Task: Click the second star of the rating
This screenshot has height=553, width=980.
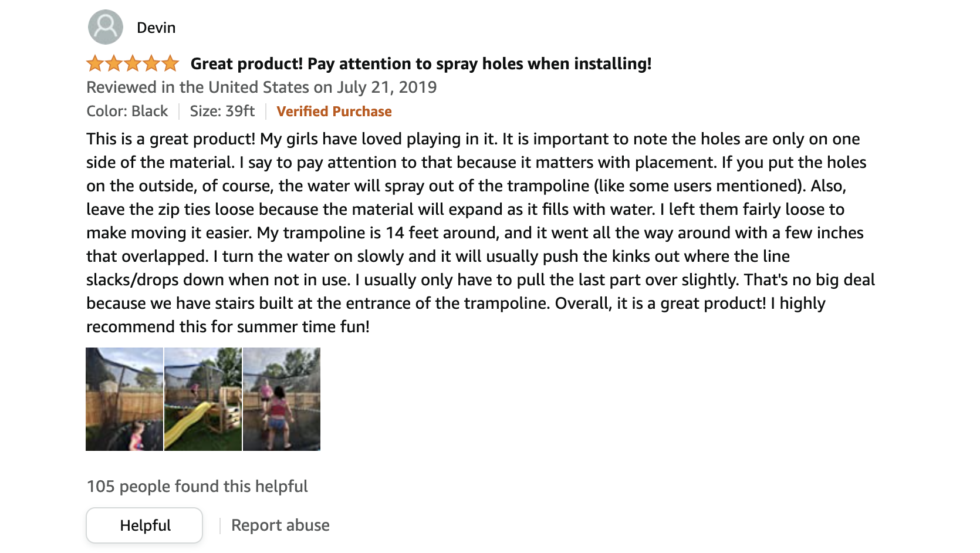Action: pyautogui.click(x=114, y=63)
